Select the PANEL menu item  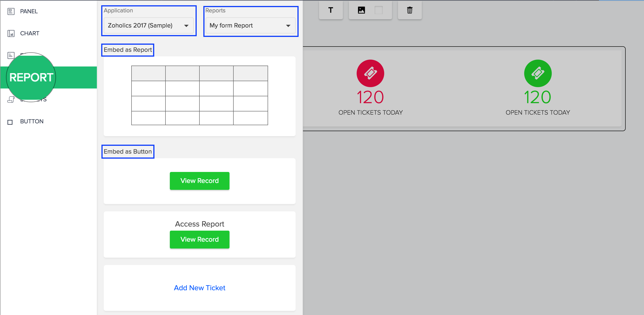(29, 11)
